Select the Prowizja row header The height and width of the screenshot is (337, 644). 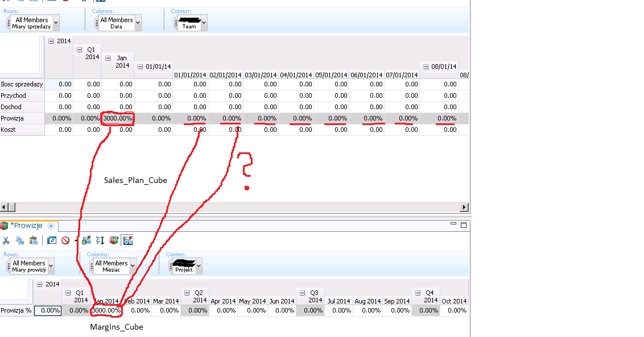click(x=11, y=118)
